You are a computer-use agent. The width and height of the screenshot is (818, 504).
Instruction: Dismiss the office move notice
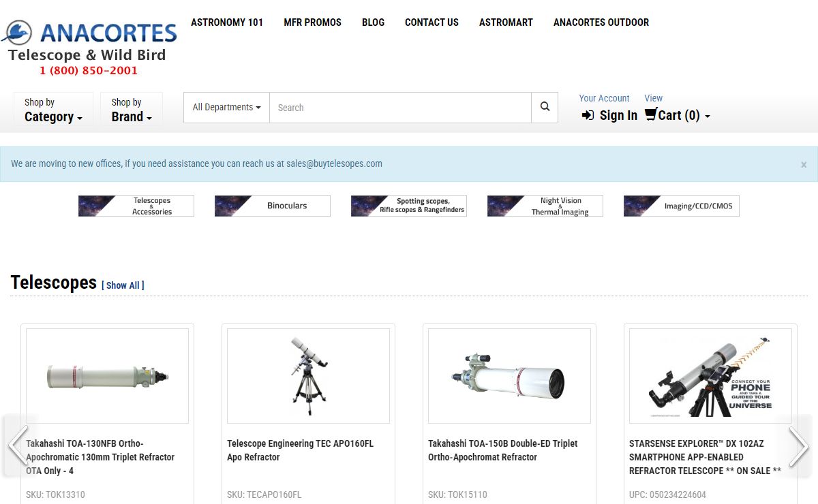[804, 164]
